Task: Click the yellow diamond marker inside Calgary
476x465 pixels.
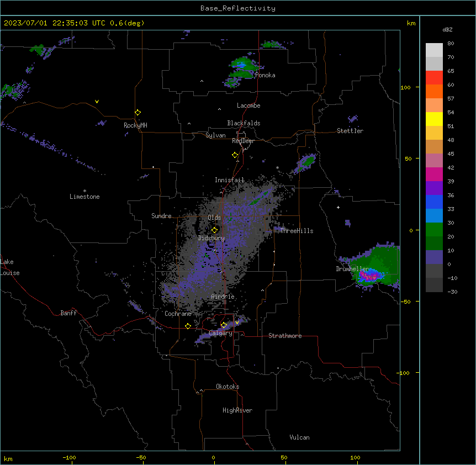Action: tap(224, 325)
